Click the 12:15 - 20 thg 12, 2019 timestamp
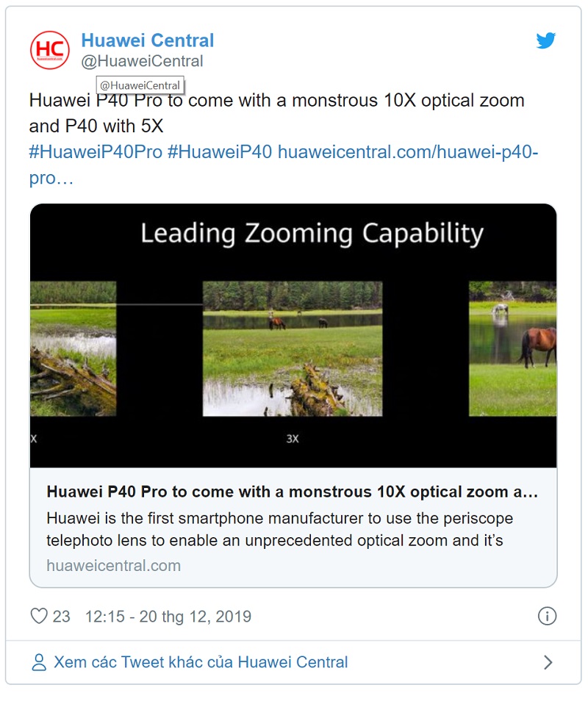This screenshot has width=588, height=707. (x=168, y=616)
